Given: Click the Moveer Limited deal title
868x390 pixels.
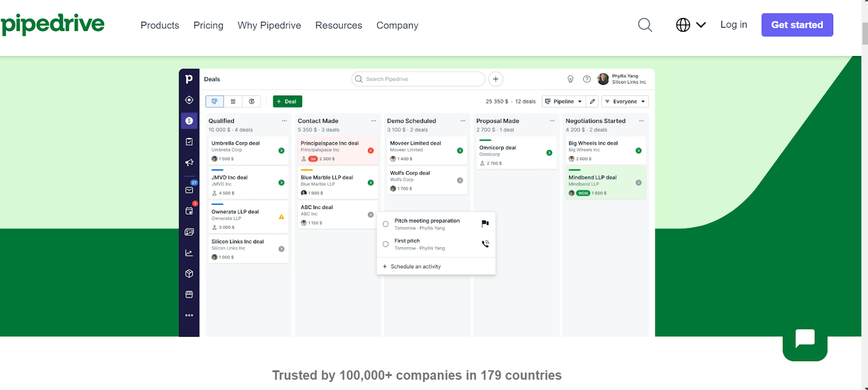Looking at the screenshot, I should [416, 143].
